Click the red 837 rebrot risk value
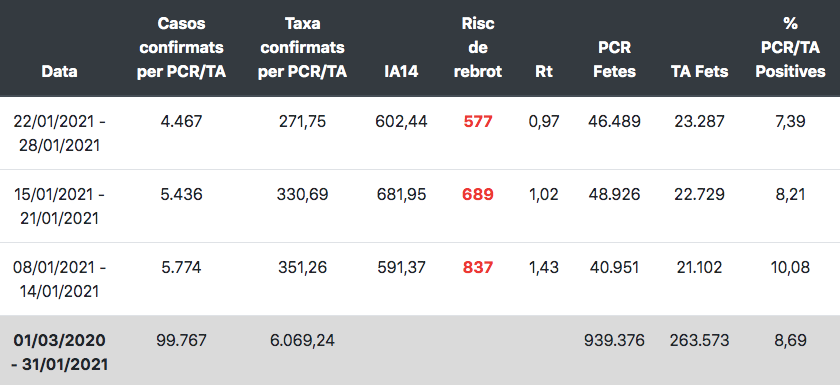Image resolution: width=840 pixels, height=385 pixels. (x=477, y=267)
